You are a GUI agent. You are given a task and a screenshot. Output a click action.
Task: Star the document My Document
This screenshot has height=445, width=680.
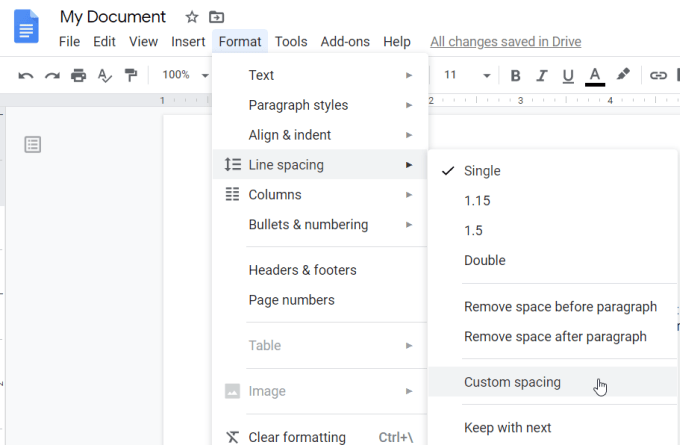[192, 17]
